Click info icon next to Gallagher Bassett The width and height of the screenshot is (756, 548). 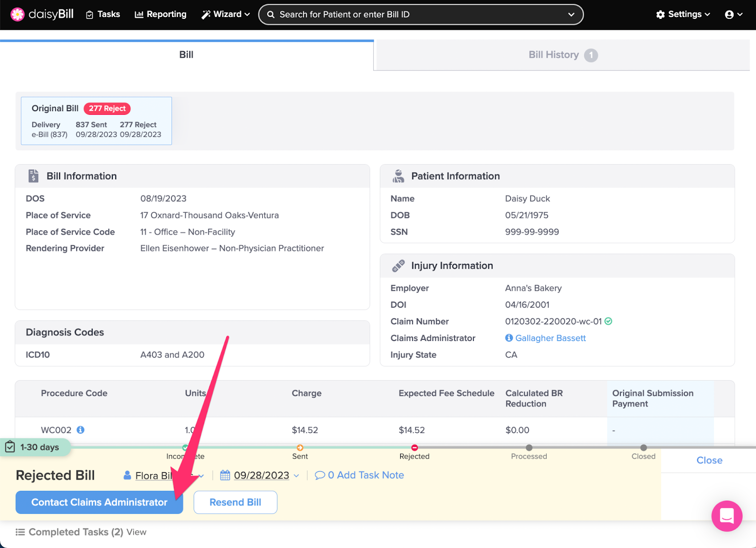pos(509,338)
